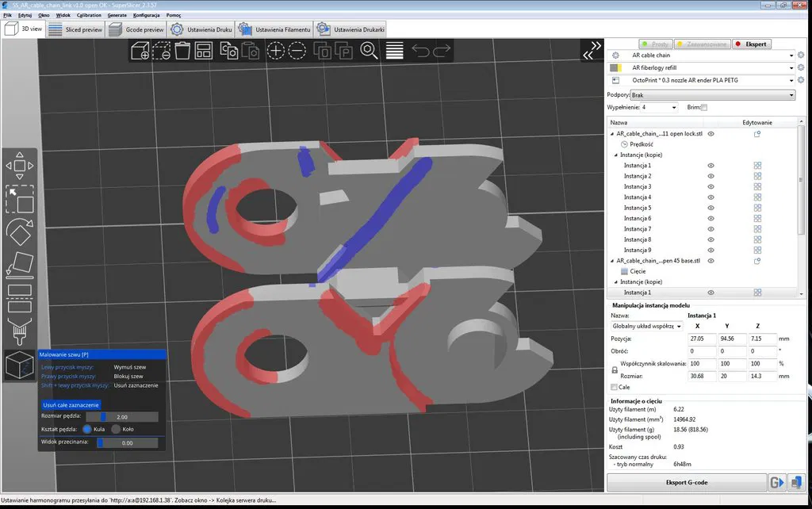This screenshot has height=509, width=812.
Task: Open Globalny układ współrzędnych dropdown
Action: [647, 326]
